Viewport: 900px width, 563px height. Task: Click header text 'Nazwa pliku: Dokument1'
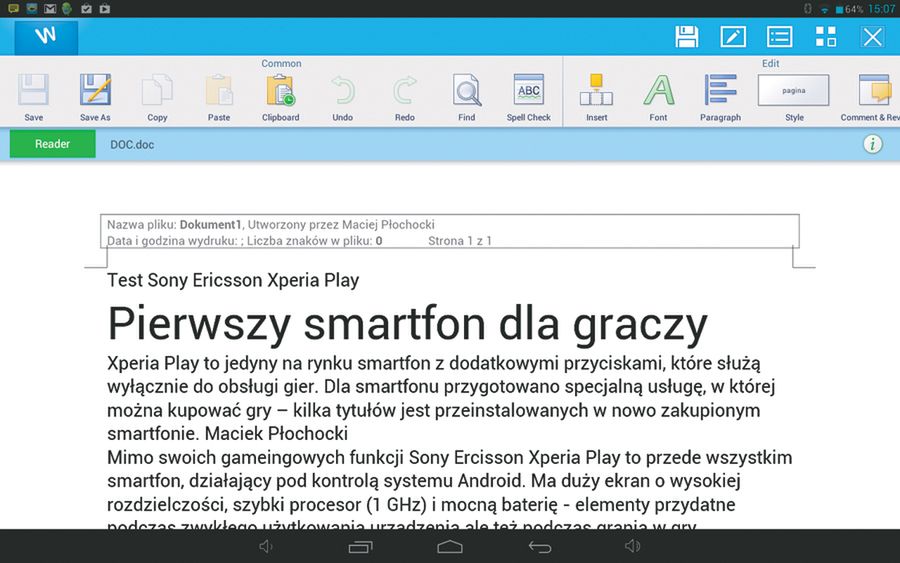[x=174, y=224]
